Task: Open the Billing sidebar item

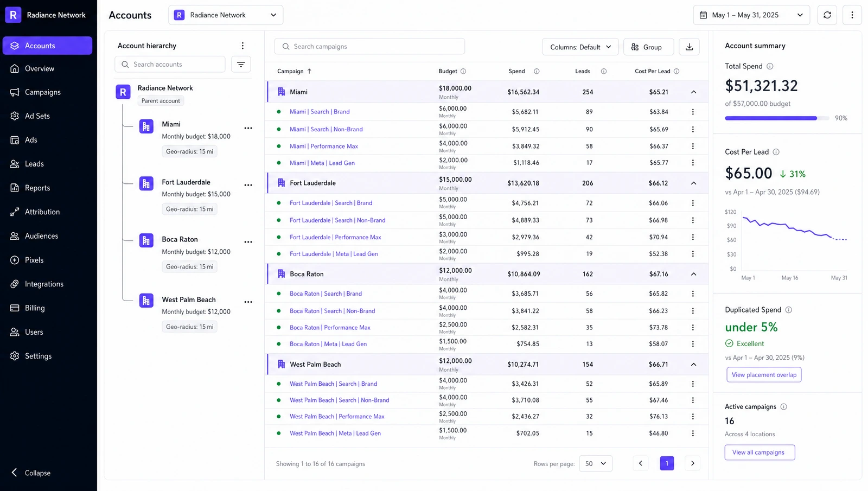Action: coord(35,308)
